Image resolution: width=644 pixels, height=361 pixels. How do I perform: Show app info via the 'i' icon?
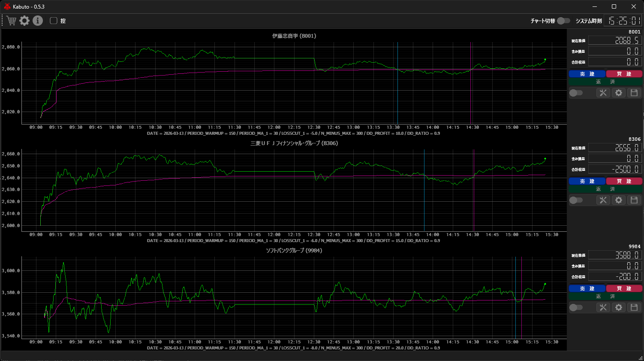pos(38,21)
